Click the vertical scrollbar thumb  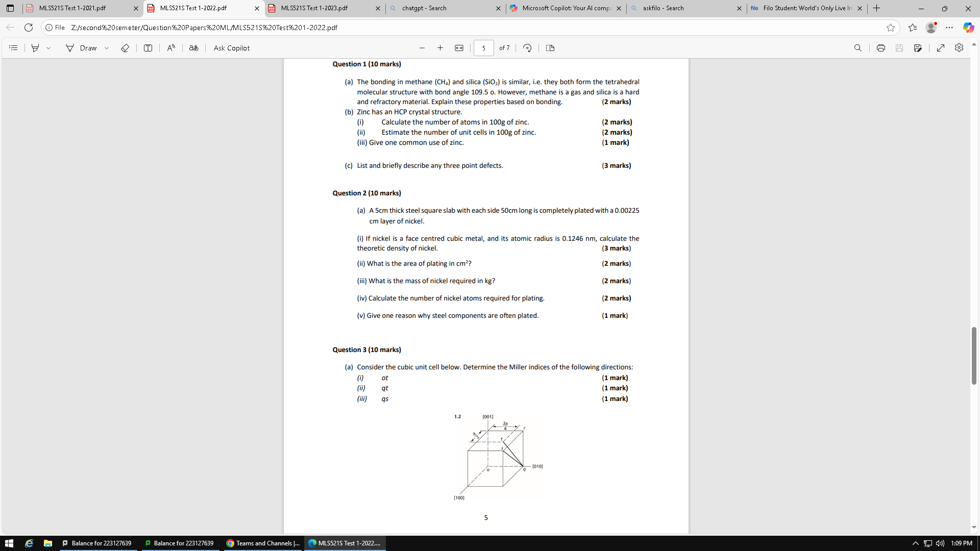click(x=974, y=356)
